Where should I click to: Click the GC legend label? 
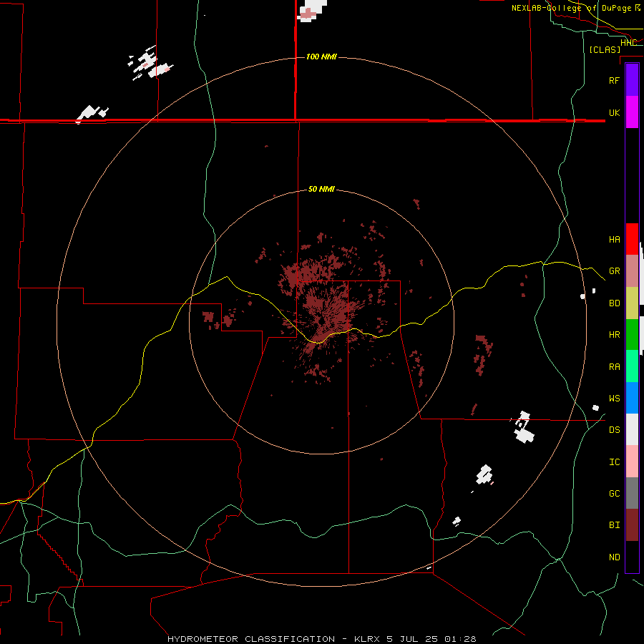point(614,494)
